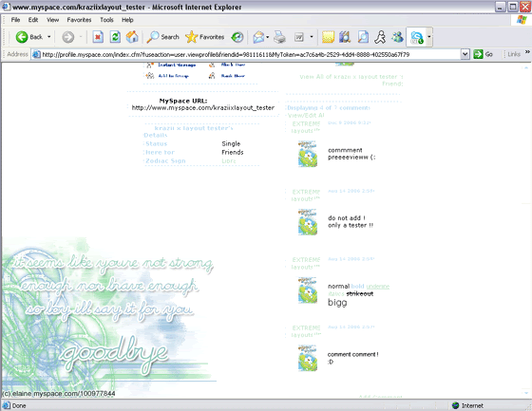The width and height of the screenshot is (532, 411).
Task: Click the Windows flag logo throbber
Action: (x=522, y=20)
